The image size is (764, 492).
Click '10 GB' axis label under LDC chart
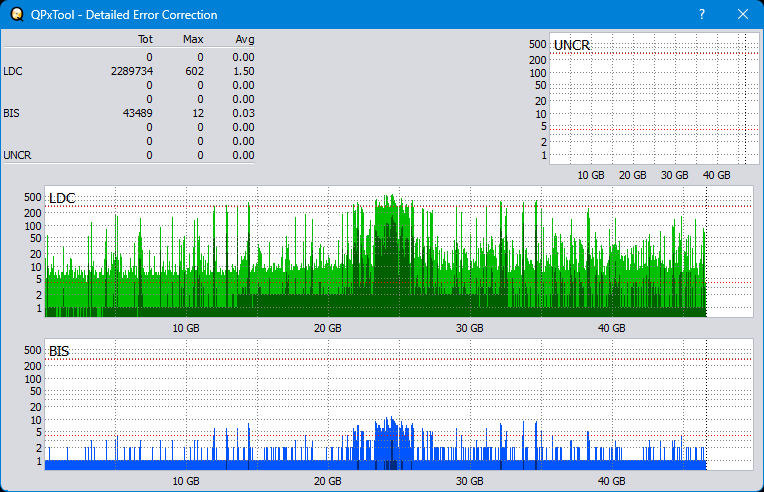186,328
